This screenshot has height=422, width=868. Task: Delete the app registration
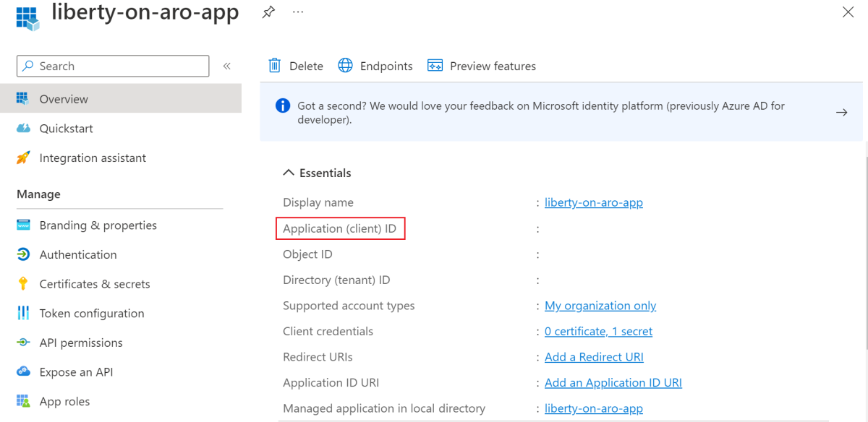click(294, 66)
